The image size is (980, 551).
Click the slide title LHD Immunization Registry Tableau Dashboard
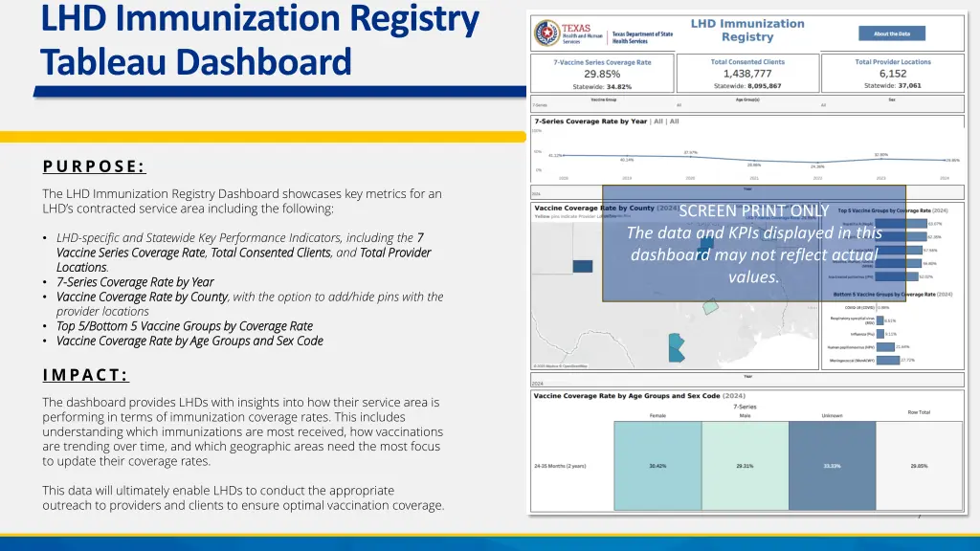259,39
